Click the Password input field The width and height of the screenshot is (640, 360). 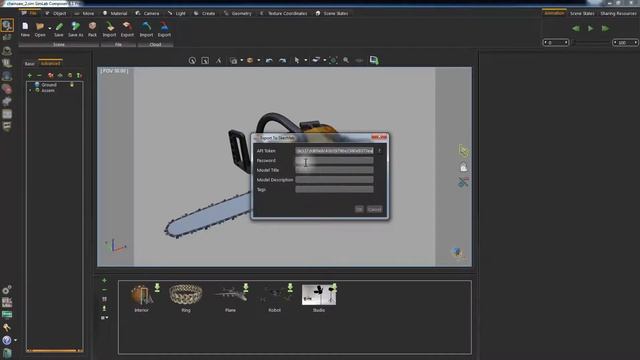point(334,160)
